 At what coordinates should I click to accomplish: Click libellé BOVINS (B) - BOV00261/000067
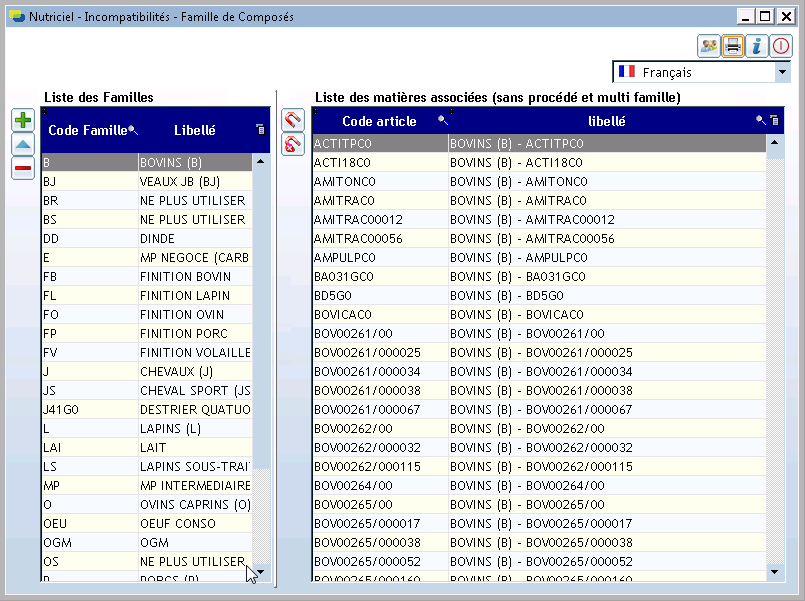tap(607, 410)
